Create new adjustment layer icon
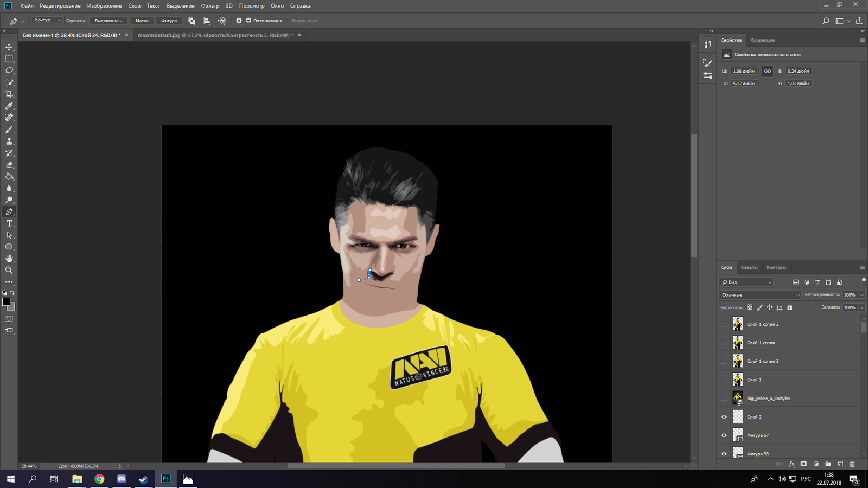Screen dimensions: 868x488 tap(816, 464)
